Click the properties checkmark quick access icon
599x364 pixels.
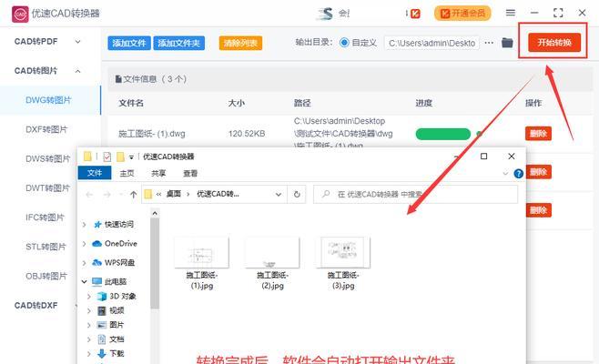tap(107, 157)
